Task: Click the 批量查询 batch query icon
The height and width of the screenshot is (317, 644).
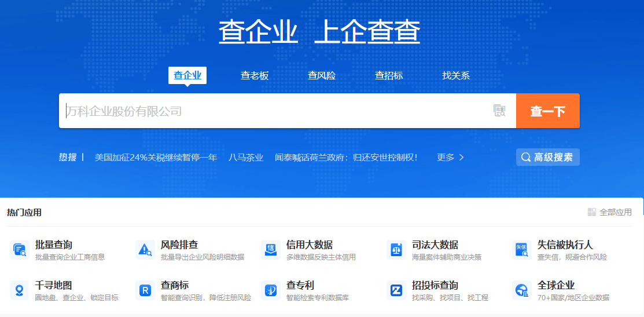Action: coord(20,250)
